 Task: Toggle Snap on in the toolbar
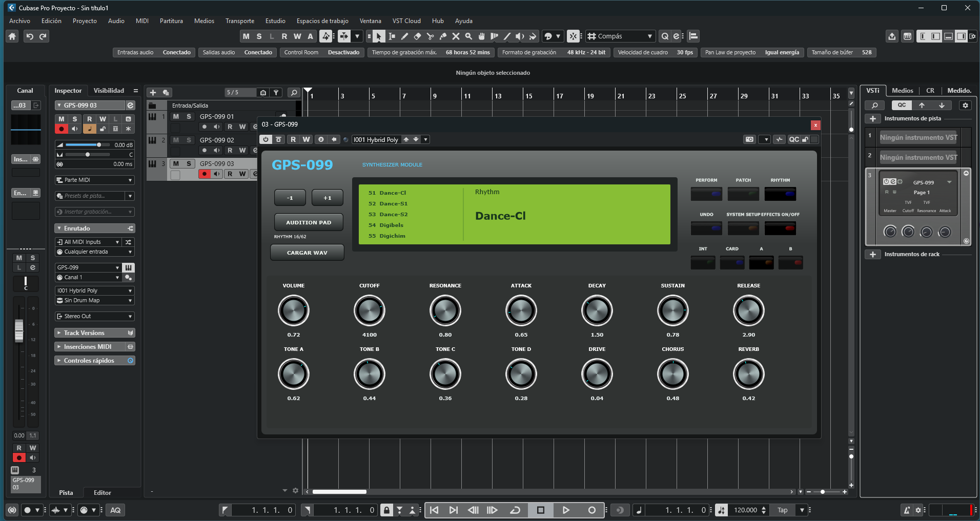[574, 36]
